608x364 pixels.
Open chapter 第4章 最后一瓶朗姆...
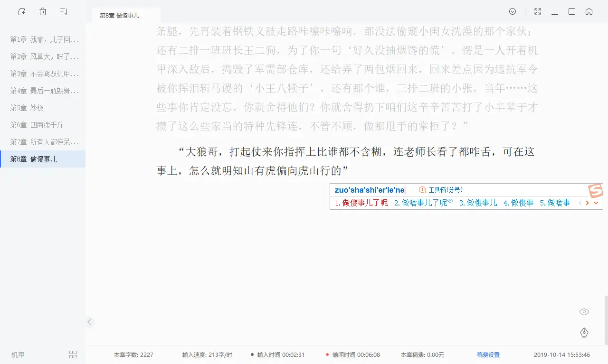(x=43, y=91)
